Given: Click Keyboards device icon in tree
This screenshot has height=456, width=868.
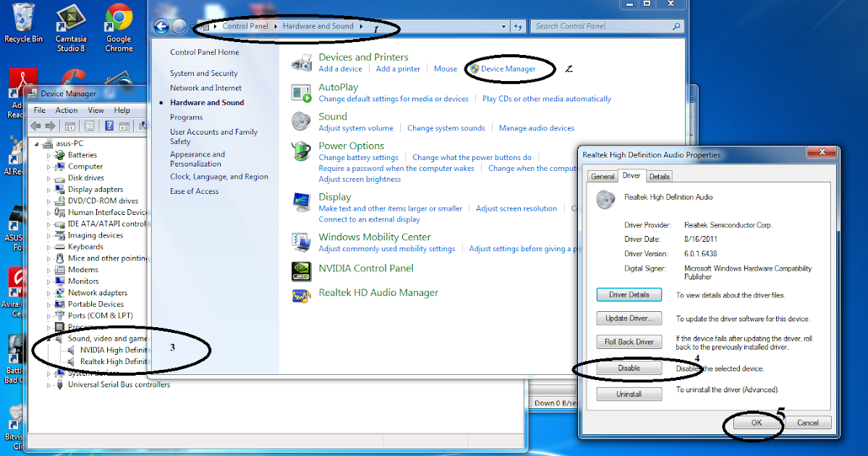Looking at the screenshot, I should 61,247.
